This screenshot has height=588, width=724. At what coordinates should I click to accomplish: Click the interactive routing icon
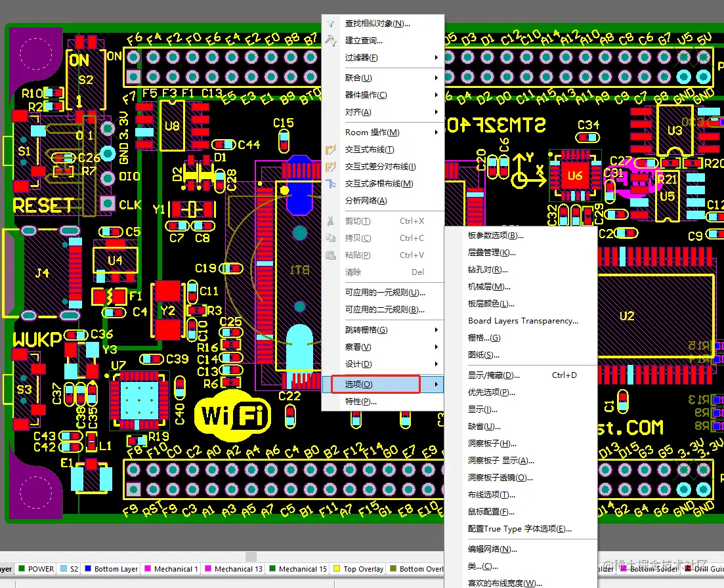click(x=331, y=150)
